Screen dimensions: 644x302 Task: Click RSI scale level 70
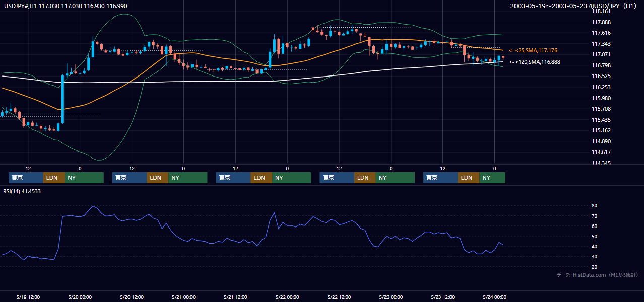(594, 216)
